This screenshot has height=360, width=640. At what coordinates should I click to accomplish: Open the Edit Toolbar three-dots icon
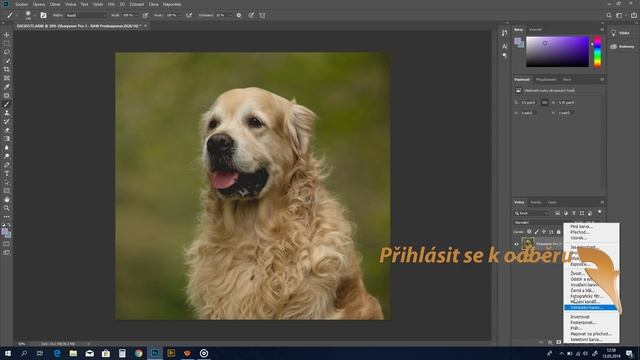[7, 217]
